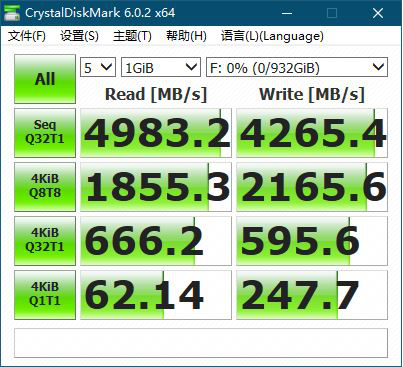Start the 4KiB Q8T8 test
The width and height of the screenshot is (403, 367).
click(45, 187)
